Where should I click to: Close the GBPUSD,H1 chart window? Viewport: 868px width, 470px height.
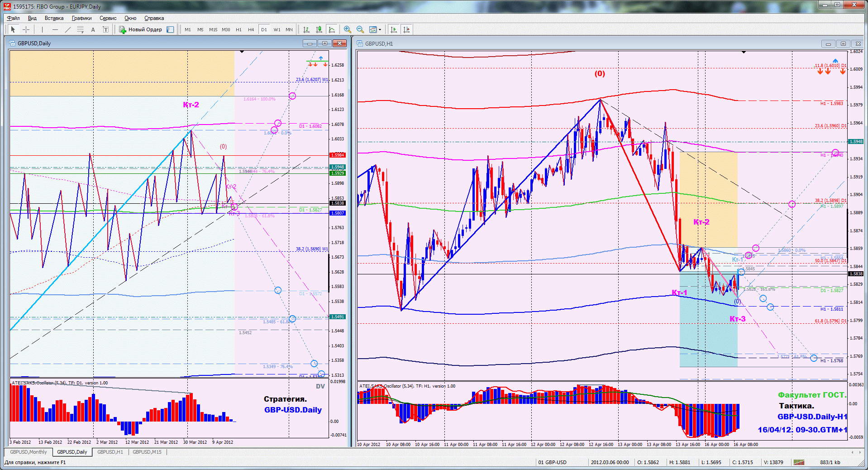click(x=858, y=44)
